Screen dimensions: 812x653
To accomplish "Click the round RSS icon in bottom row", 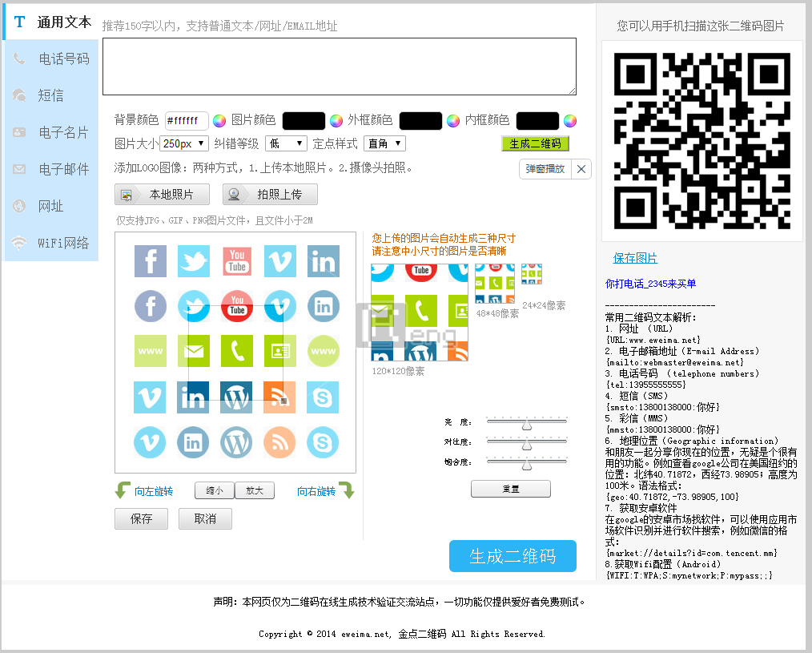I will tap(279, 442).
